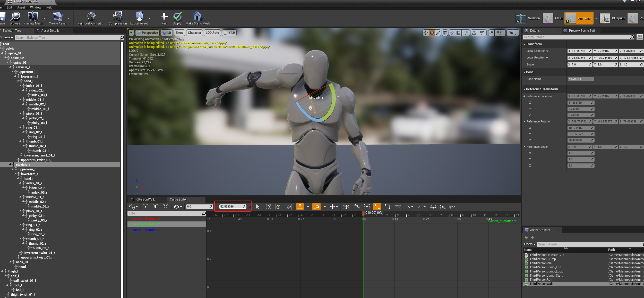The image size is (644, 298).
Task: Open the Asset menu
Action: click(21, 7)
